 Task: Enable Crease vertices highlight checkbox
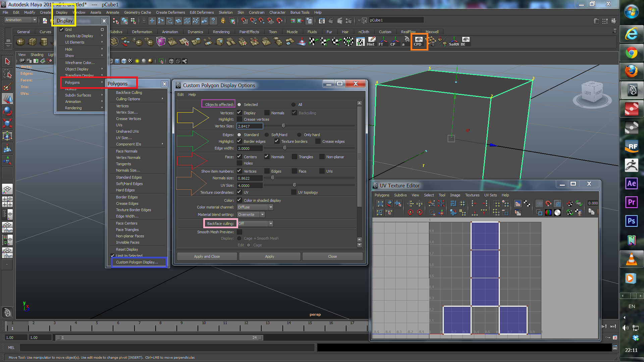(x=239, y=119)
